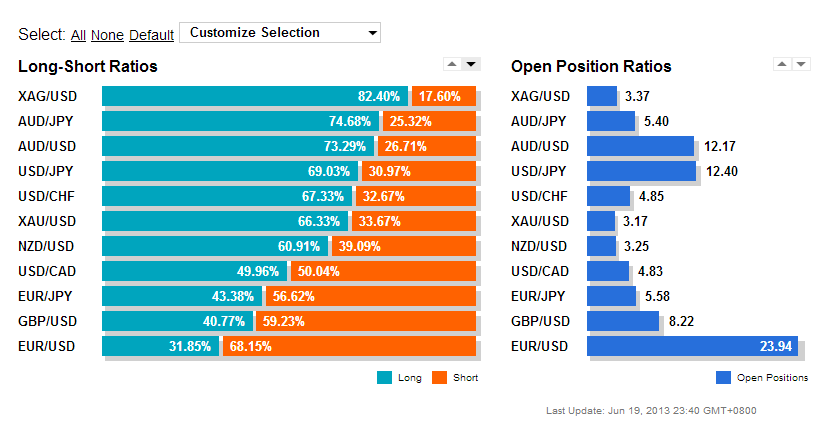Click descending sort arrow for Long-Short Ratios
Viewport: 821px width, 431px height.
point(471,64)
